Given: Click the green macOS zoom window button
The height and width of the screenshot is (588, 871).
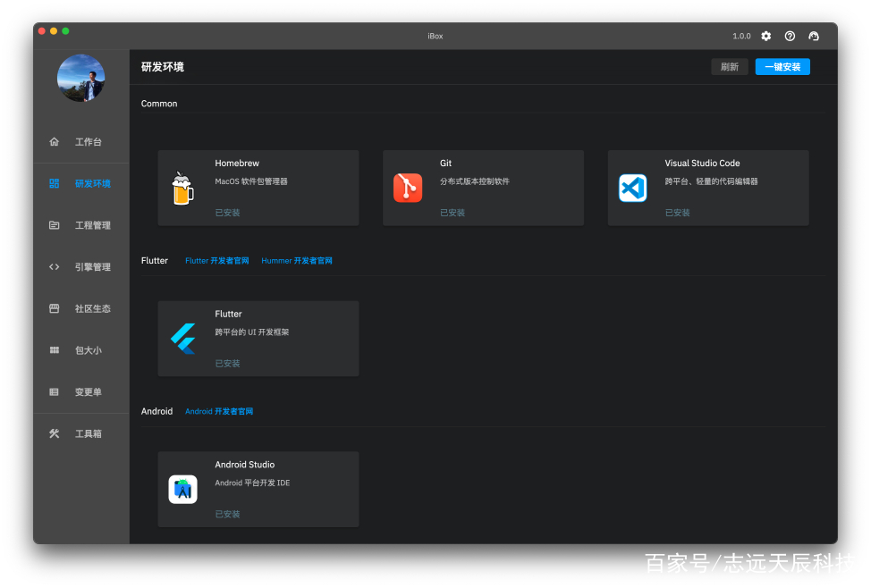Looking at the screenshot, I should (x=65, y=31).
